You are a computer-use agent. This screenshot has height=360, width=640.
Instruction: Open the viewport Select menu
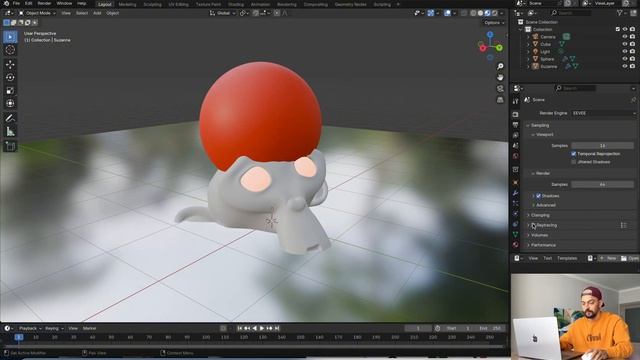[82, 13]
